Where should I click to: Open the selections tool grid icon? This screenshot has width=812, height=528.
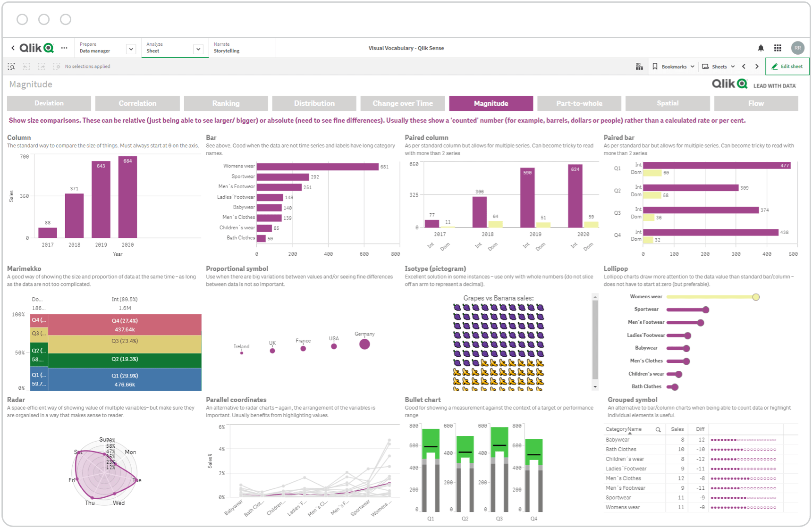pos(639,67)
